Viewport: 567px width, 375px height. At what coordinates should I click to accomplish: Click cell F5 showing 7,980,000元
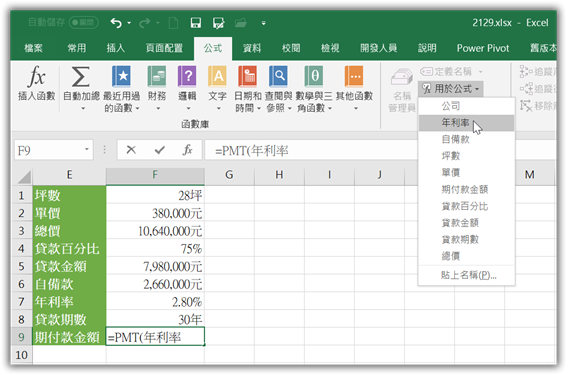pyautogui.click(x=155, y=267)
